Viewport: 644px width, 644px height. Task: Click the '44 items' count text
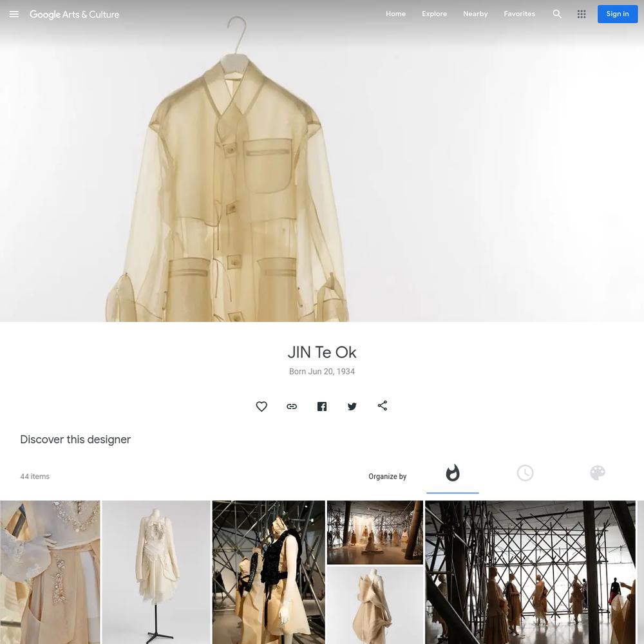click(35, 477)
